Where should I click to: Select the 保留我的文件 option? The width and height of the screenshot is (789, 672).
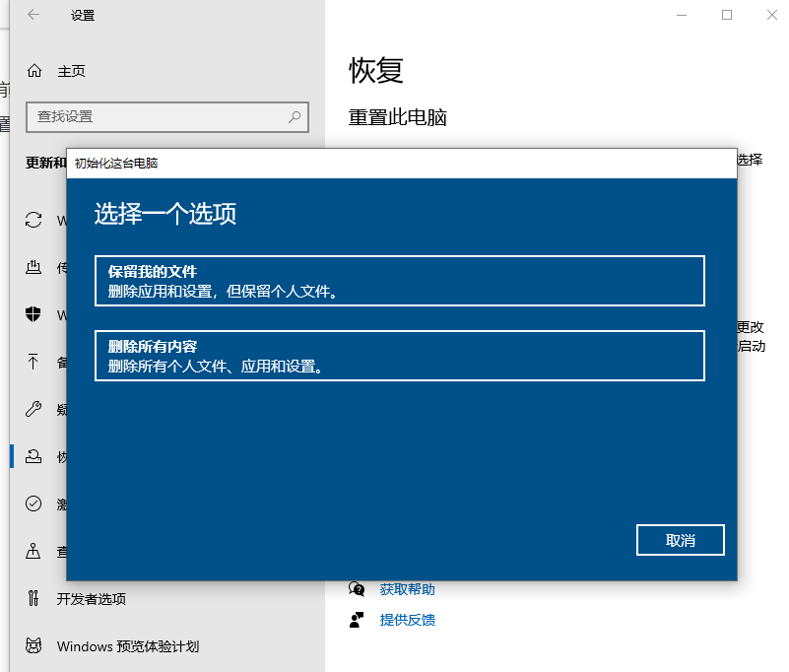[400, 280]
